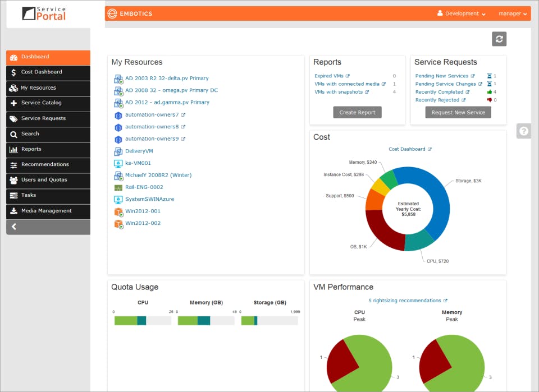Open the 5 rightsizing recommendations link

pyautogui.click(x=404, y=301)
